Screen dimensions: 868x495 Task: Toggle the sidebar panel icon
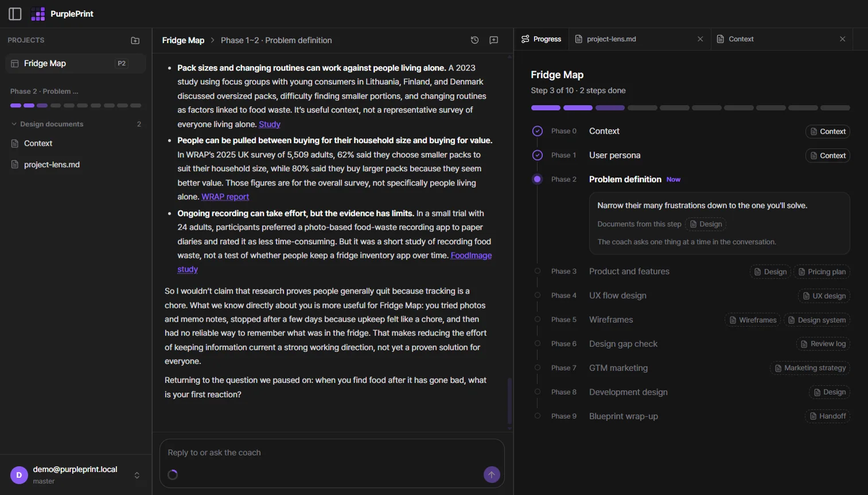(x=15, y=14)
